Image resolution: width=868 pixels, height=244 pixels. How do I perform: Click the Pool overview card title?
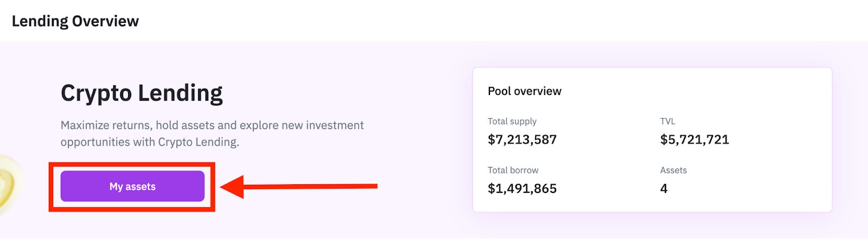524,91
